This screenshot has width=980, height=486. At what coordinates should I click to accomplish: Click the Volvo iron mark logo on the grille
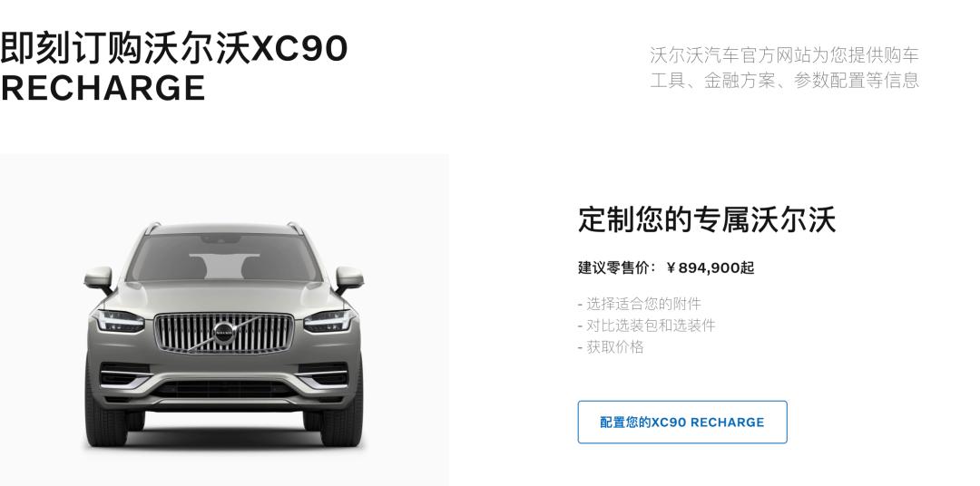tap(223, 333)
